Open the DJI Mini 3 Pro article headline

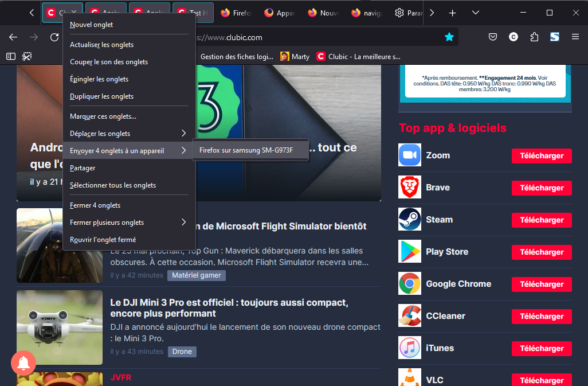229,308
